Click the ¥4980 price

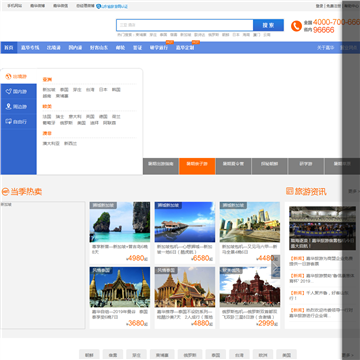coord(137,258)
